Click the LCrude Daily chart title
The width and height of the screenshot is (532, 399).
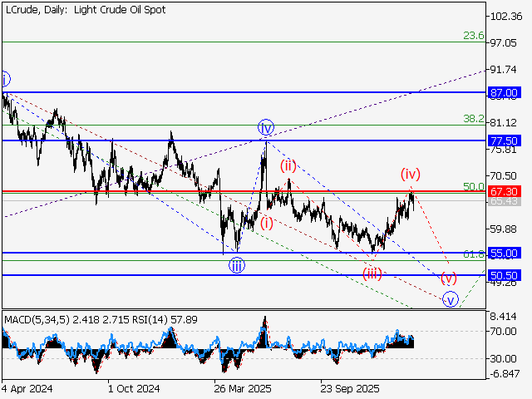(85, 10)
